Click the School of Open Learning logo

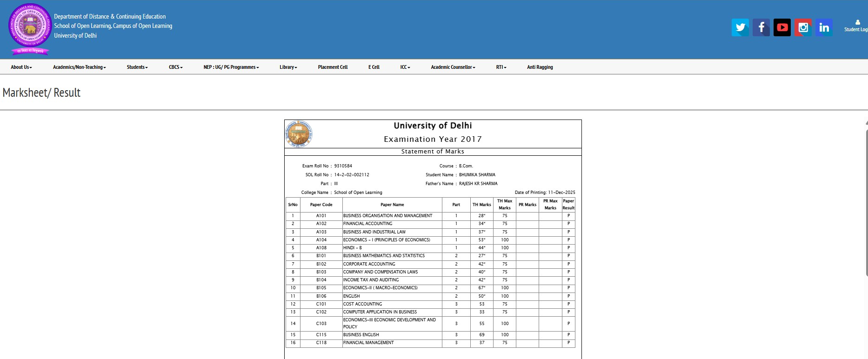[x=30, y=28]
